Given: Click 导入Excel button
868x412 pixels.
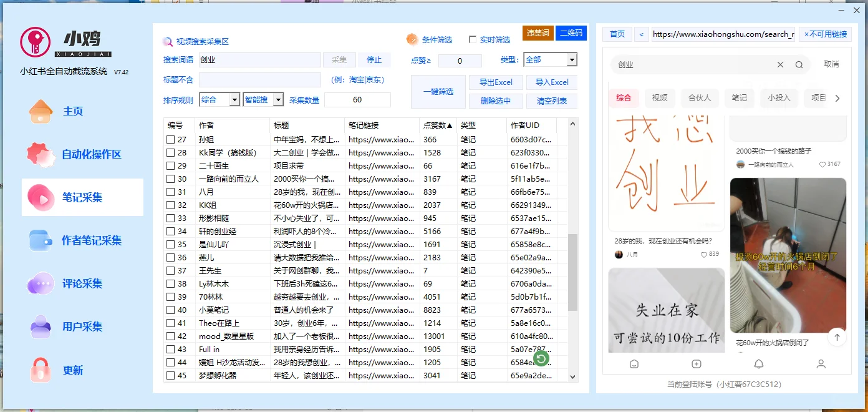Looking at the screenshot, I should click(x=552, y=82).
